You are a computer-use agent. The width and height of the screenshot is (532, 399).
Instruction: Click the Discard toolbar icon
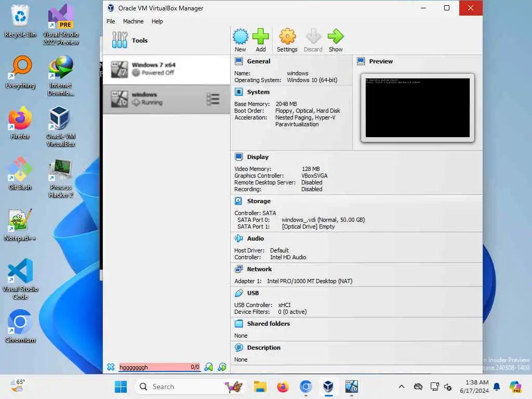313,36
